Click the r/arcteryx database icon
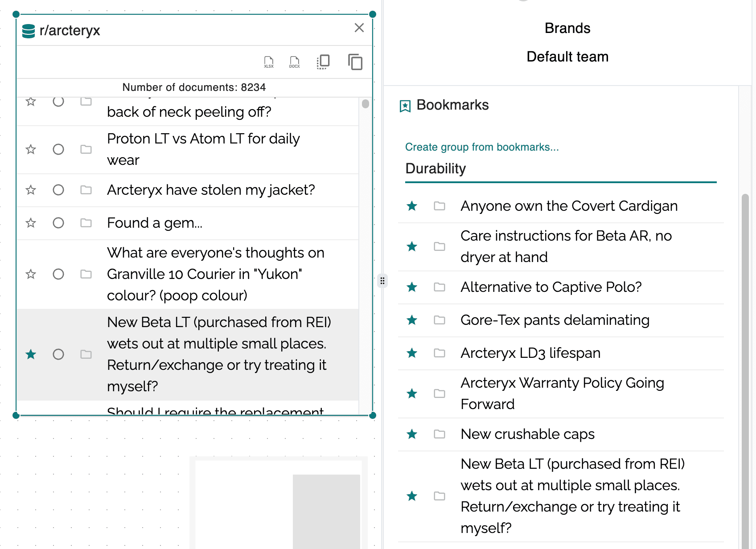This screenshot has width=756, height=549. click(29, 31)
